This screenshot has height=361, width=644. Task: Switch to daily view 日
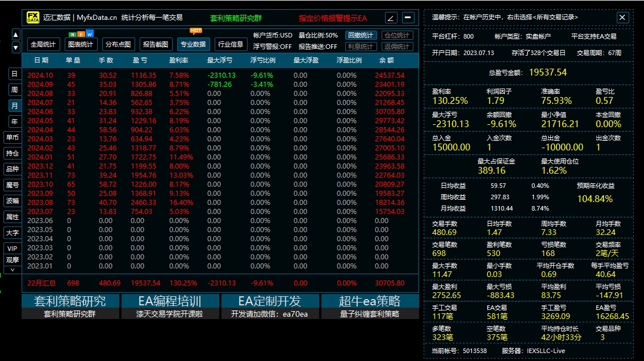point(14,74)
